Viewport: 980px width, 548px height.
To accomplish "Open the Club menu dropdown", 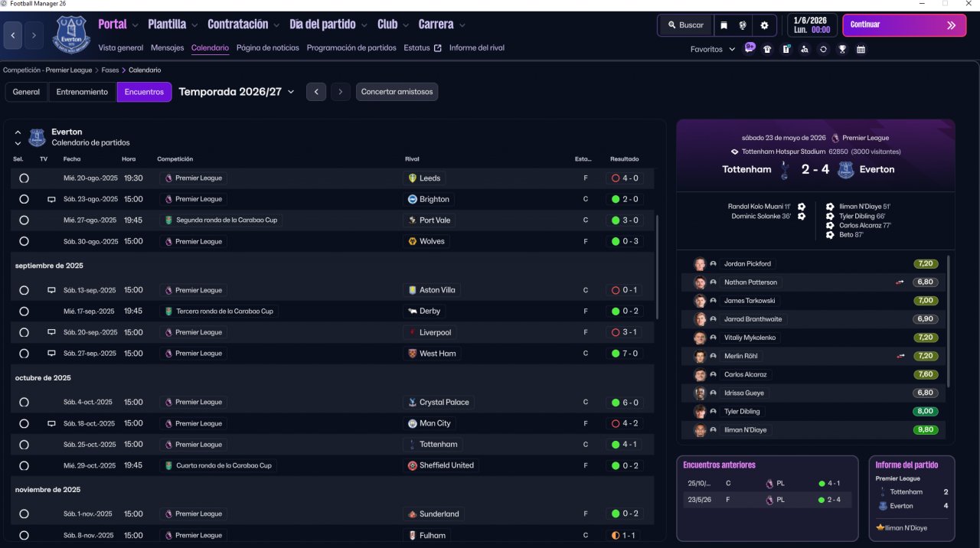I will 393,24.
